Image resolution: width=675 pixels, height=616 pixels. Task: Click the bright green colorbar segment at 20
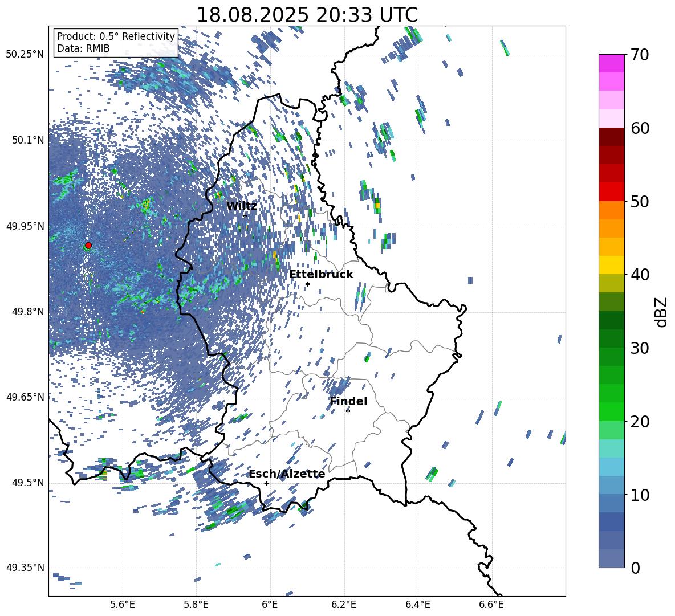coord(611,412)
